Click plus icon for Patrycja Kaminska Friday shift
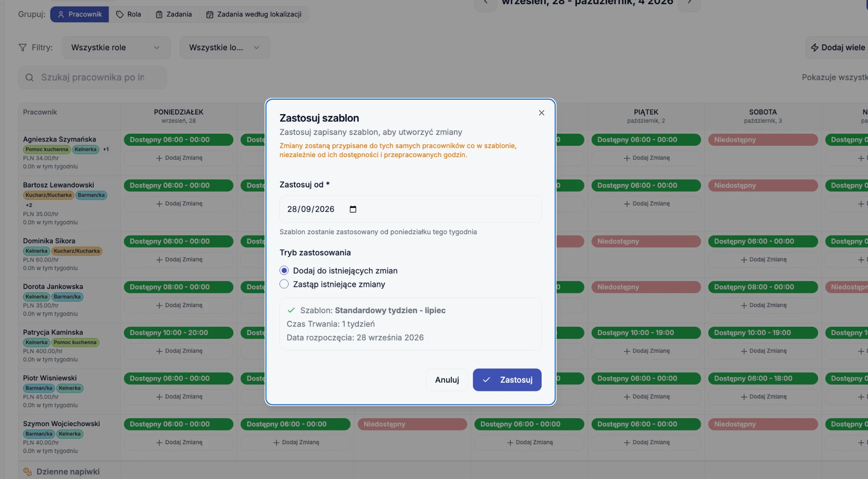Viewport: 868px width, 479px height. point(627,351)
